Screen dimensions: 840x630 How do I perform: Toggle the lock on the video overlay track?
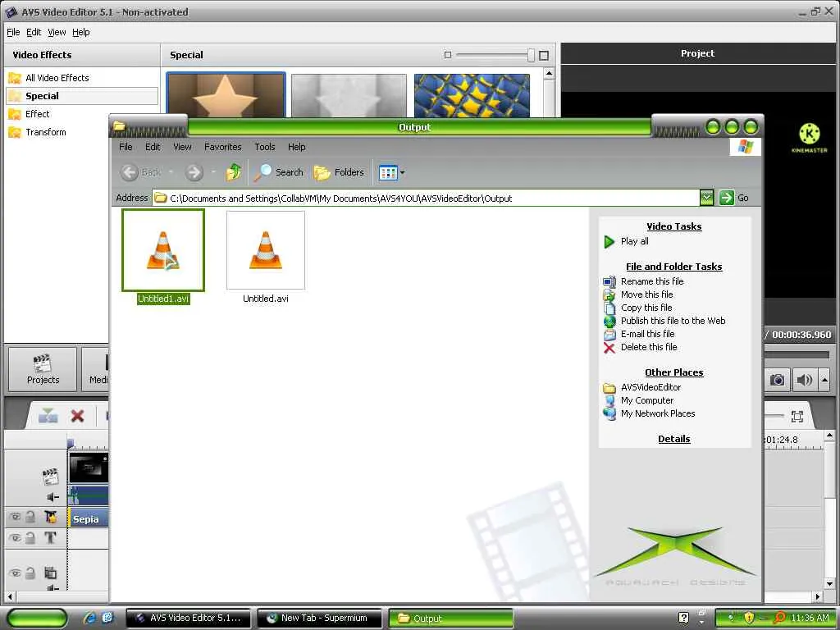click(x=30, y=573)
